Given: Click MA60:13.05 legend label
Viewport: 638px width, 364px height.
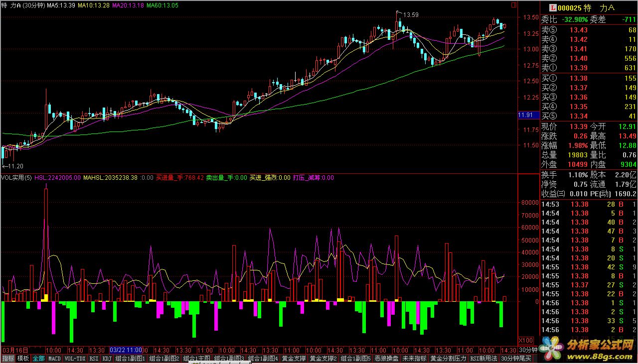Looking at the screenshot, I should (x=162, y=5).
